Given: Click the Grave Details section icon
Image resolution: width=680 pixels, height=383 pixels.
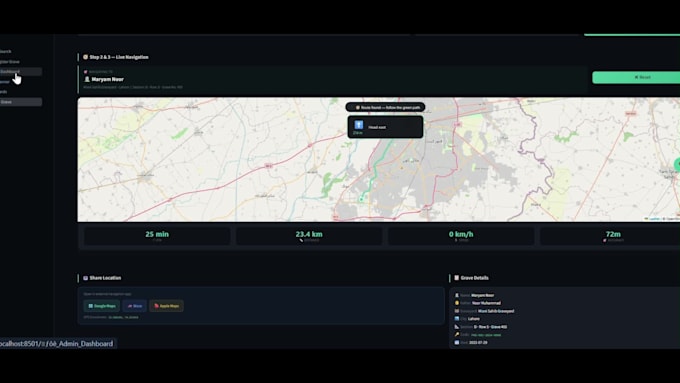Looking at the screenshot, I should pos(456,278).
